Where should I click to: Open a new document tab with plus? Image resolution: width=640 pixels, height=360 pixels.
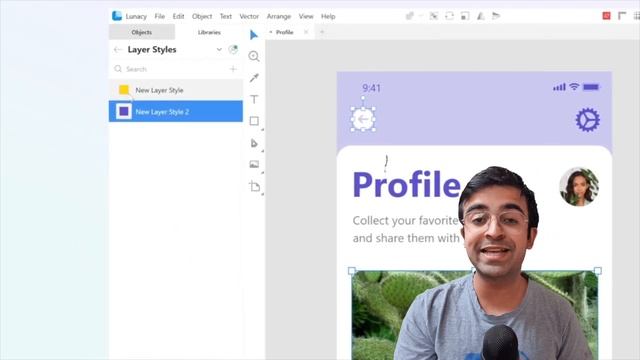322,32
